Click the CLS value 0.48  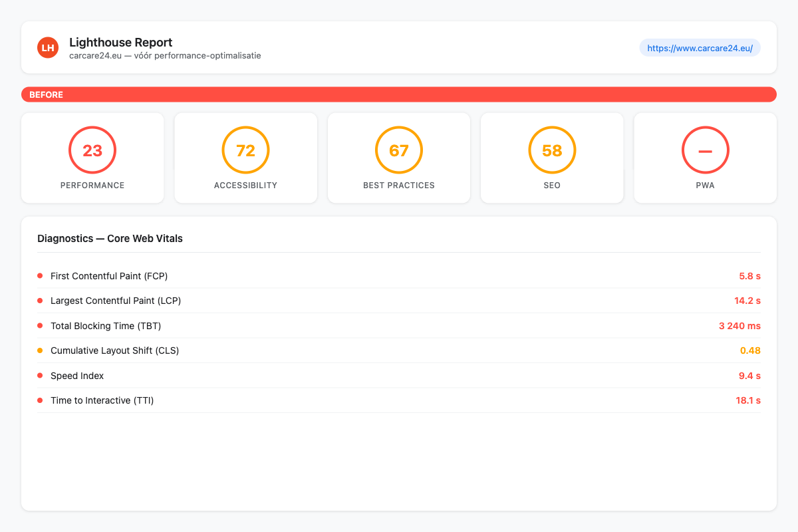pos(750,350)
